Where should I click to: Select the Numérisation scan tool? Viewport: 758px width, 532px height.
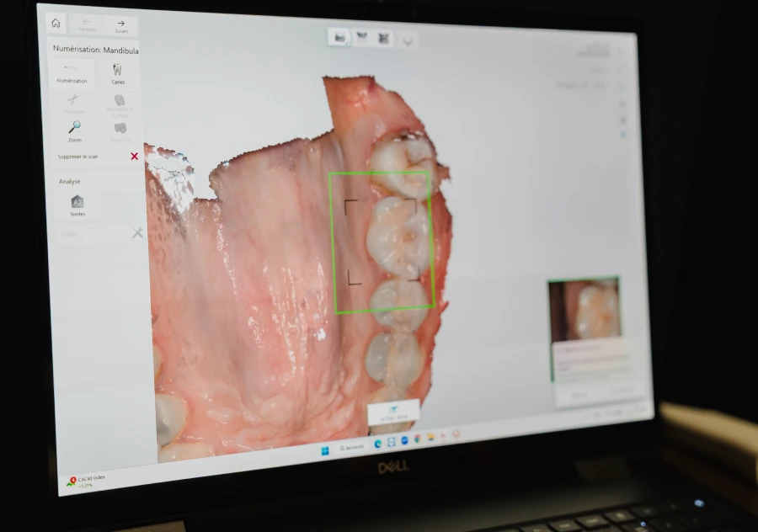[x=72, y=73]
